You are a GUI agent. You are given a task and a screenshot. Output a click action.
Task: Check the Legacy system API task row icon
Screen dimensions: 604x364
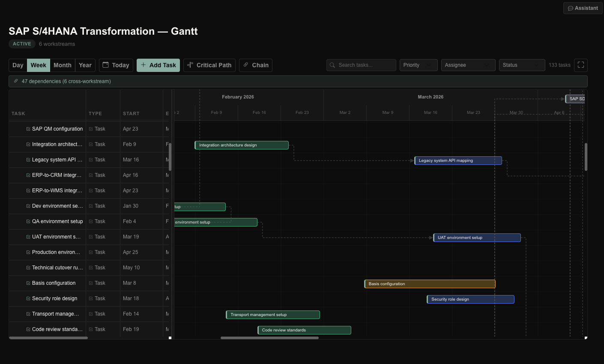point(28,160)
